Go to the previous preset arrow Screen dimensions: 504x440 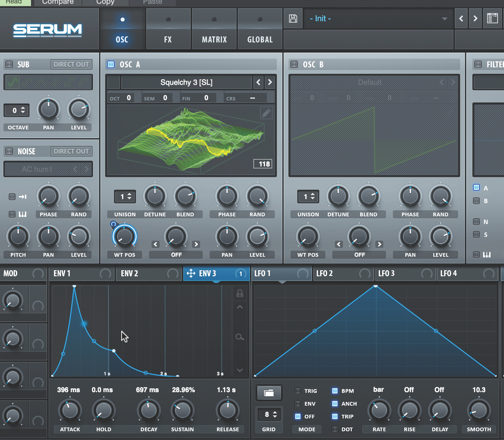coord(461,19)
